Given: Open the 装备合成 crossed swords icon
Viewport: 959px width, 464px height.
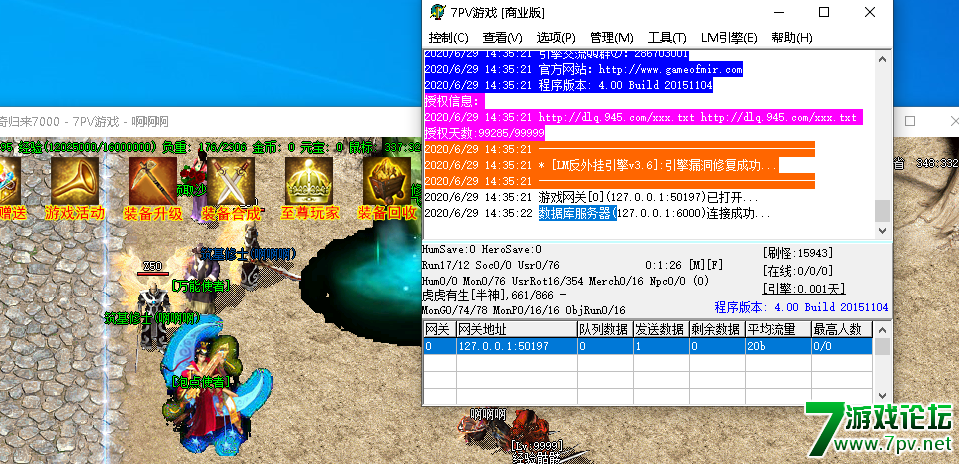Looking at the screenshot, I should 231,181.
